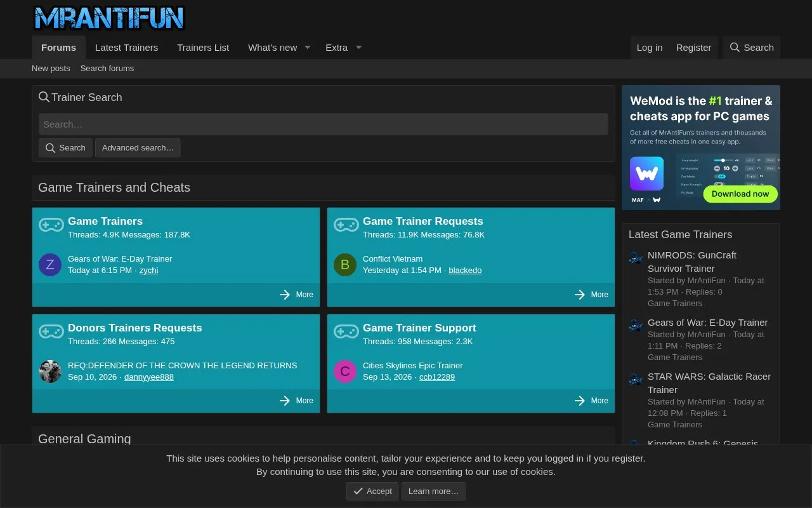Click the Trainer Search submit button
The height and width of the screenshot is (508, 812).
coord(65,148)
